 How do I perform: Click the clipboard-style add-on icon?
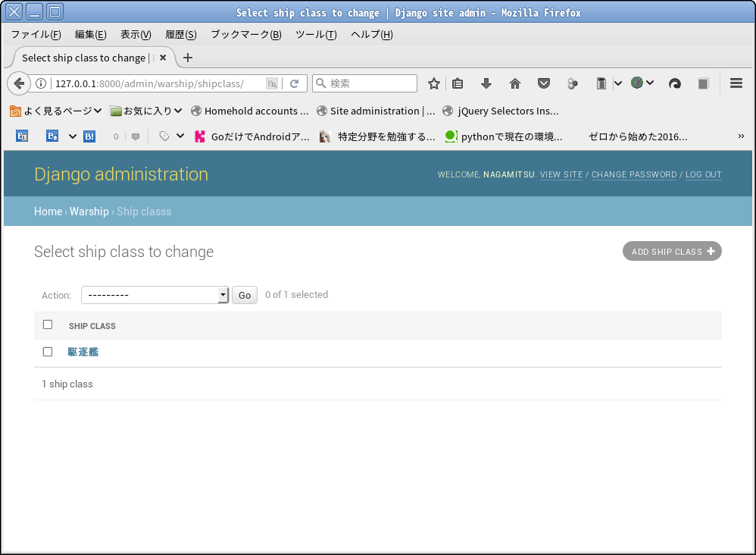[x=601, y=83]
